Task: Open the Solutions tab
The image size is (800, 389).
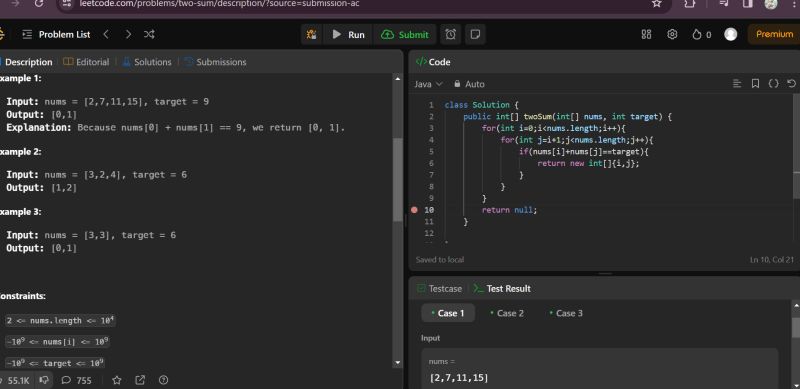Action: [x=147, y=62]
